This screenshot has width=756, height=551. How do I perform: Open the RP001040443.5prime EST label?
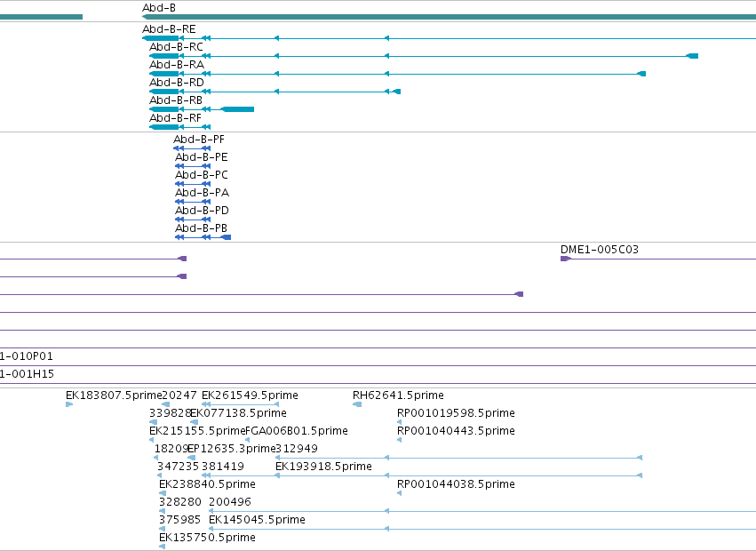[x=456, y=431]
